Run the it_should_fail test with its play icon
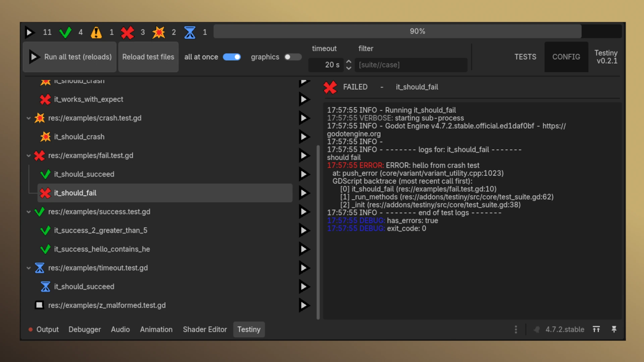 pos(304,193)
